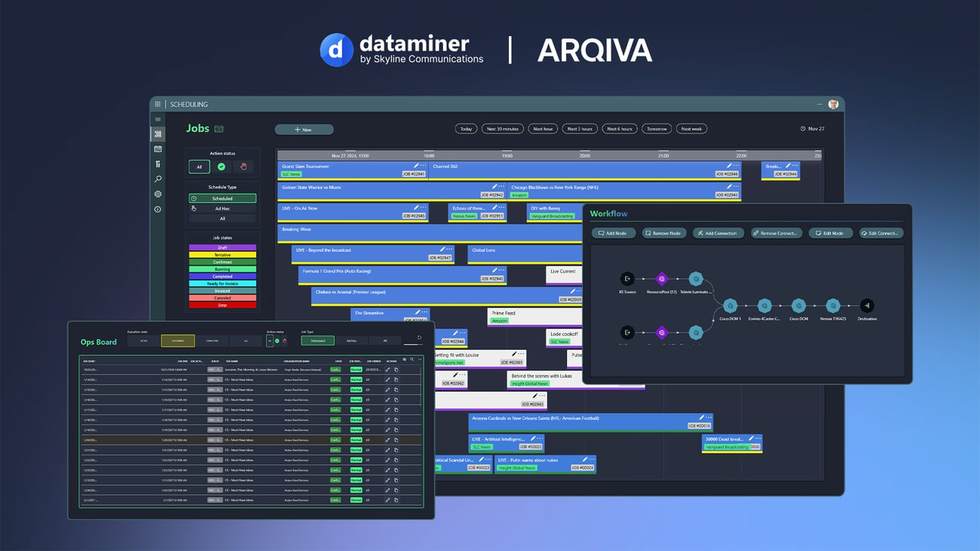Open more options on Breaki... job card

[x=794, y=165]
